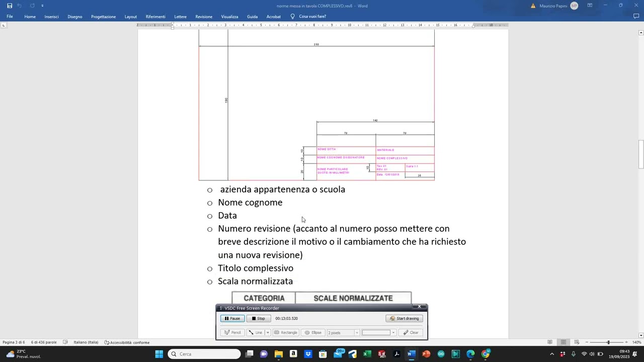This screenshot has width=644, height=362.
Task: Open the Acrobat ribbon tab
Action: [274, 17]
